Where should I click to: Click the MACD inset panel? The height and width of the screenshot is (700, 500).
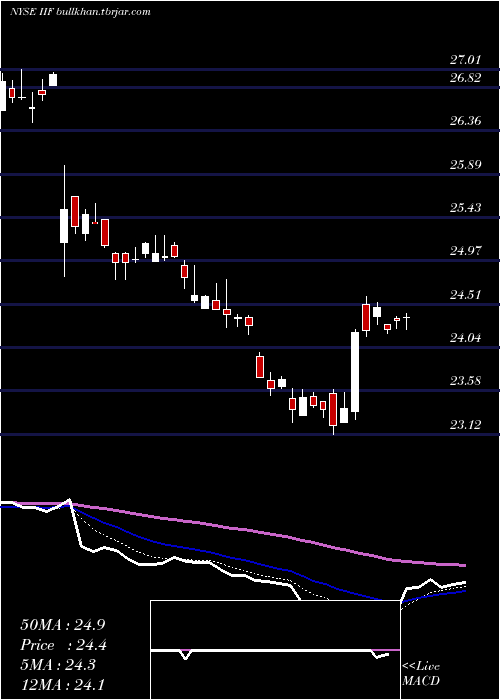pos(275,650)
